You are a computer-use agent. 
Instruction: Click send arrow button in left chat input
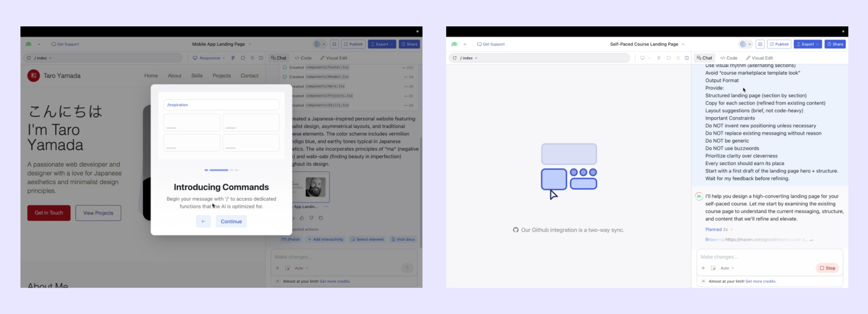point(407,268)
